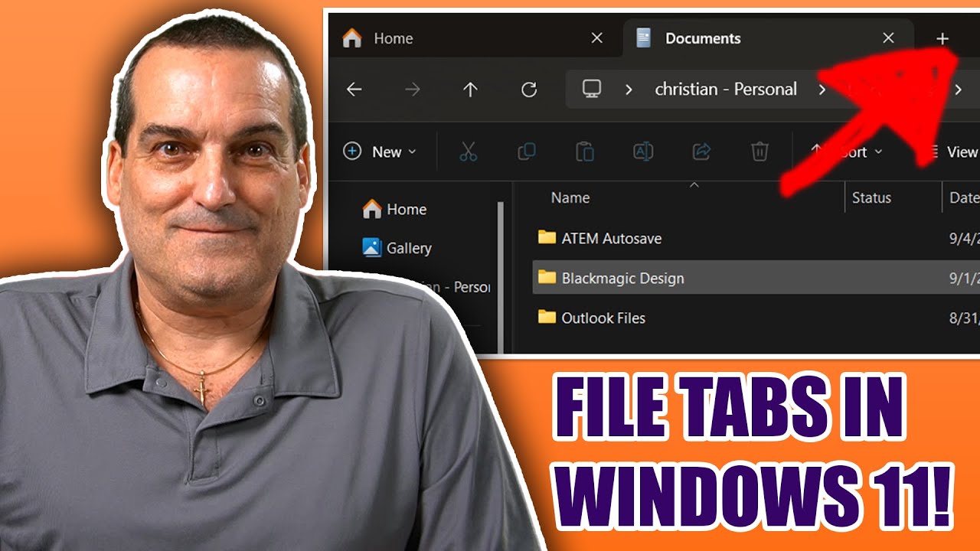The image size is (980, 551).
Task: Click the ATEM Autosave folder icon
Action: click(547, 237)
